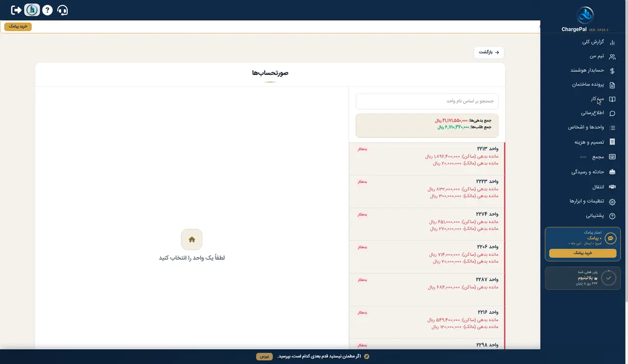Select the واحد ۲۲۲۳ row

pos(427,191)
